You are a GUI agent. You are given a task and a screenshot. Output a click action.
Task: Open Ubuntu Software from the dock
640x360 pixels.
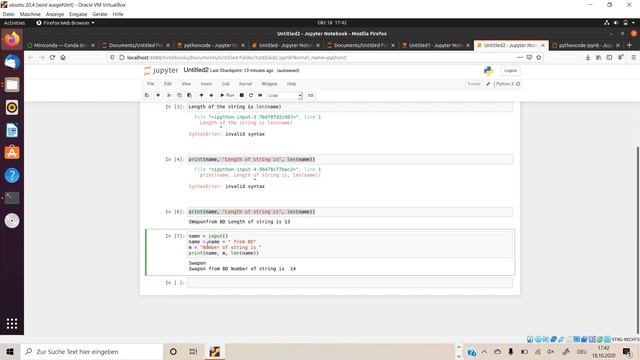(x=12, y=153)
